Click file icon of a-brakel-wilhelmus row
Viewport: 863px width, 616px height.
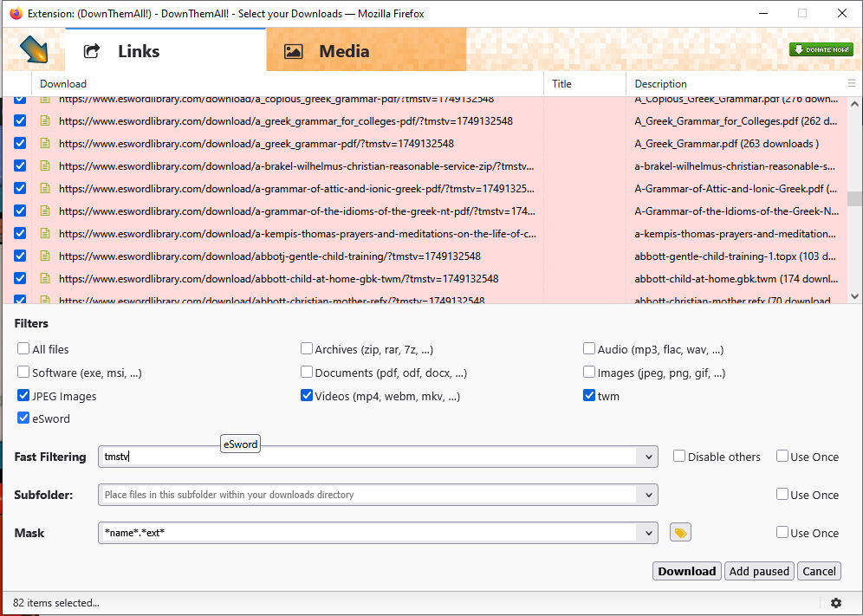[45, 165]
